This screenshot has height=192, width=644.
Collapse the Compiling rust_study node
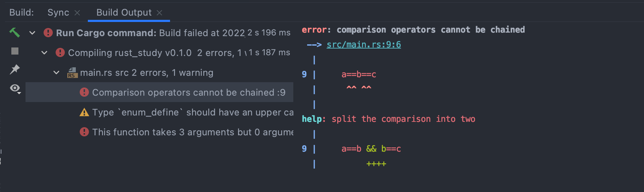44,53
